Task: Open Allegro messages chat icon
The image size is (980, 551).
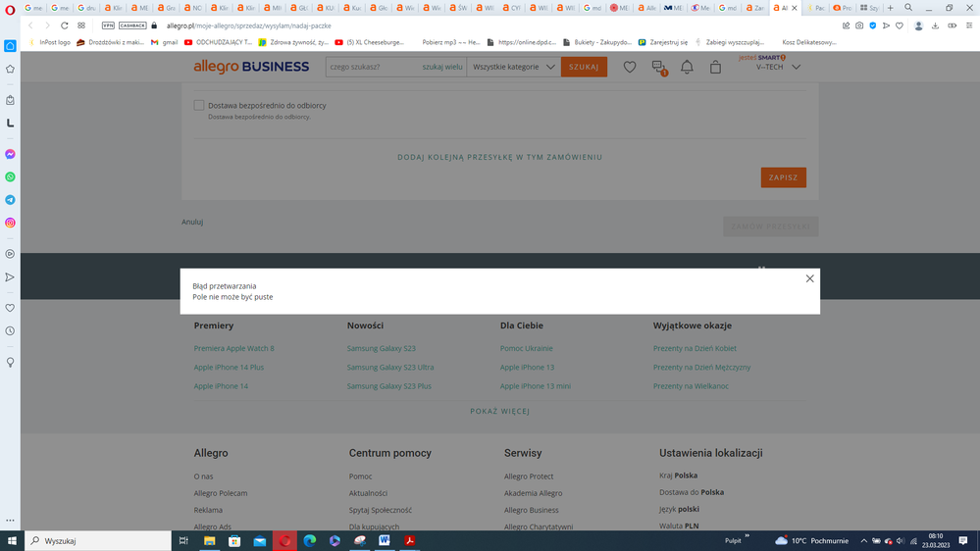Action: click(658, 67)
